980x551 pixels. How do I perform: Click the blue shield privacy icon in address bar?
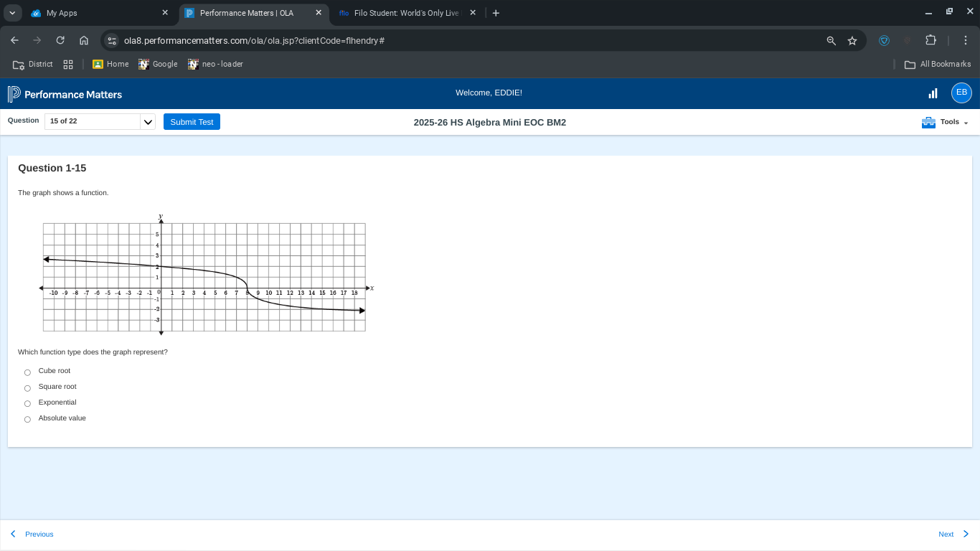click(884, 41)
